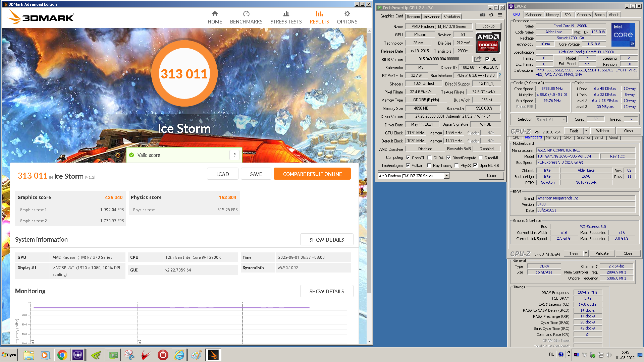This screenshot has height=362, width=644.
Task: Open the Start (Пуск) button
Action: point(9,355)
